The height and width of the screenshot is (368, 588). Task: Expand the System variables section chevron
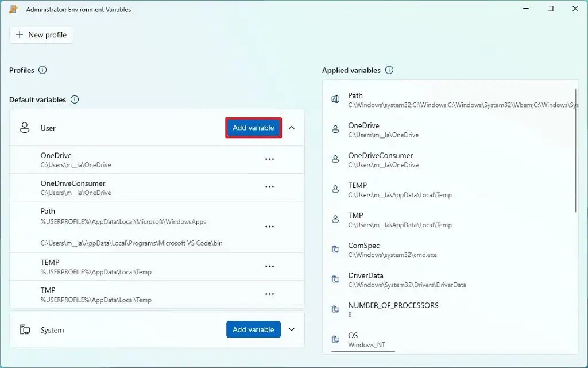coord(291,329)
